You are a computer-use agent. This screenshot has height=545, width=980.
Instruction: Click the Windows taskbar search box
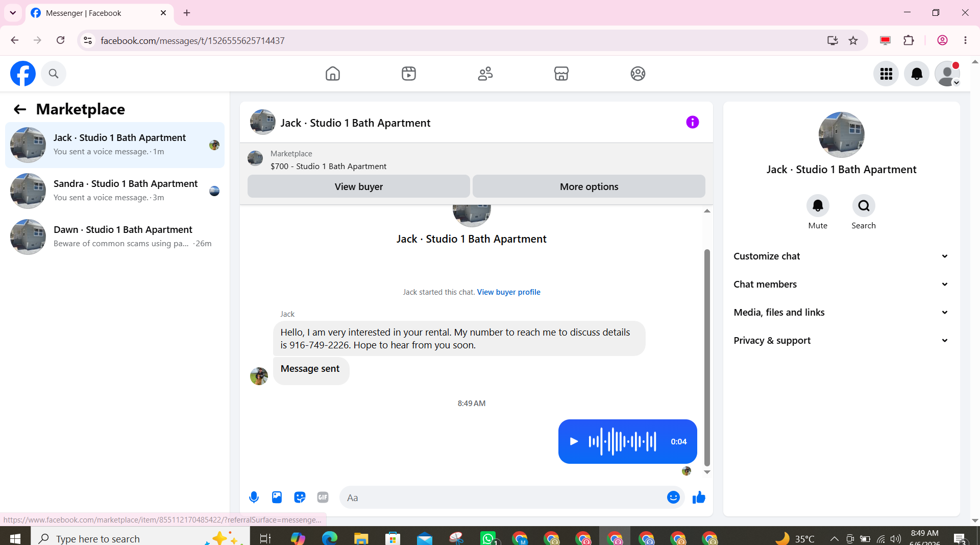coord(140,538)
